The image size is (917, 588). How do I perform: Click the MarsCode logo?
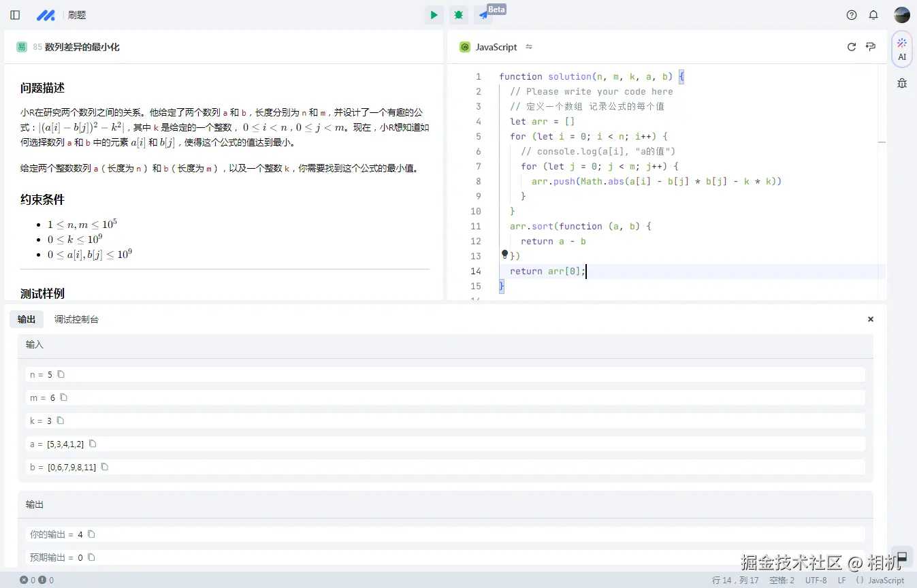pos(46,14)
